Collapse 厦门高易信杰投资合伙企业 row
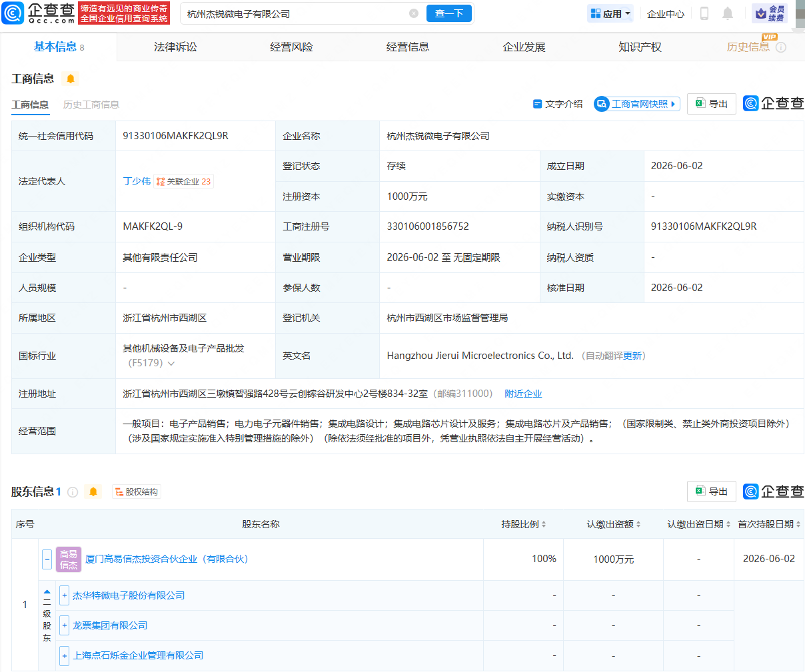Image resolution: width=805 pixels, height=672 pixels. pyautogui.click(x=47, y=559)
